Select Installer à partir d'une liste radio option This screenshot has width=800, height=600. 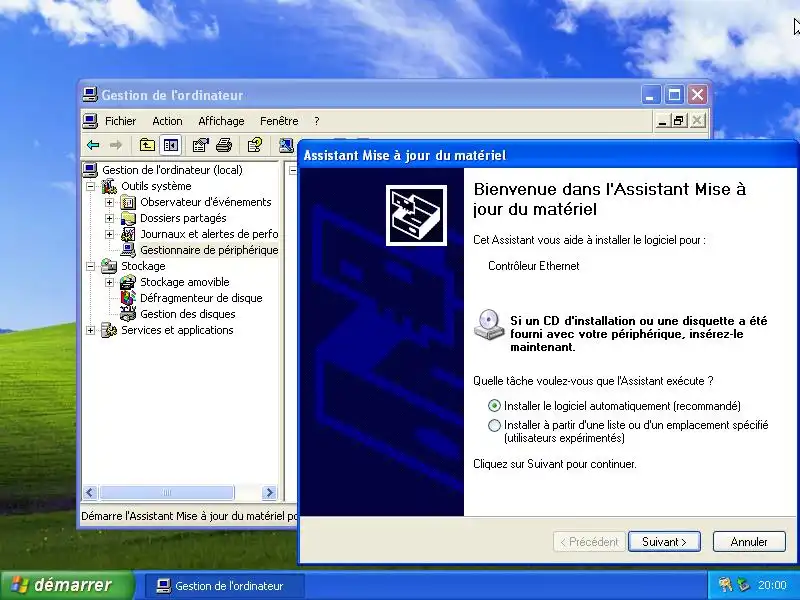click(494, 426)
